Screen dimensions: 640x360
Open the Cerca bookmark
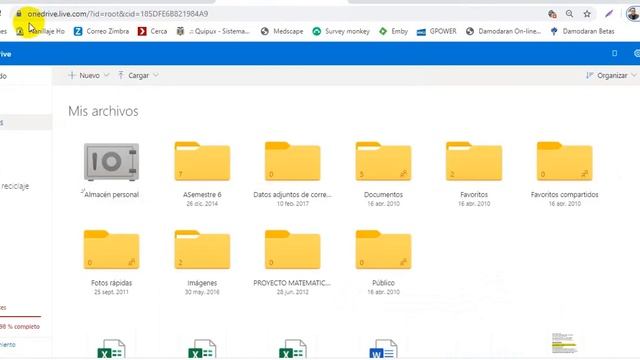point(152,31)
